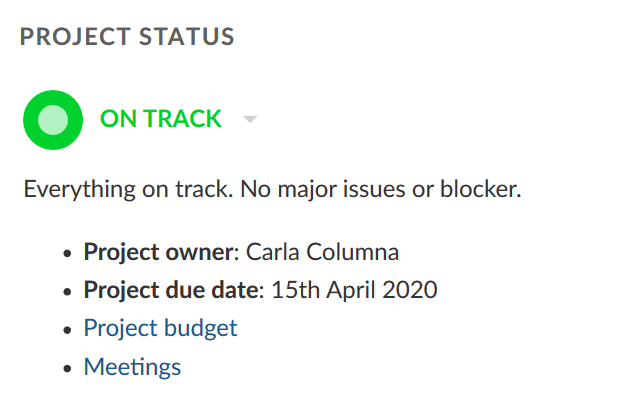The height and width of the screenshot is (412, 620).
Task: Click the word 'TRACK' in the status label
Action: pyautogui.click(x=185, y=119)
